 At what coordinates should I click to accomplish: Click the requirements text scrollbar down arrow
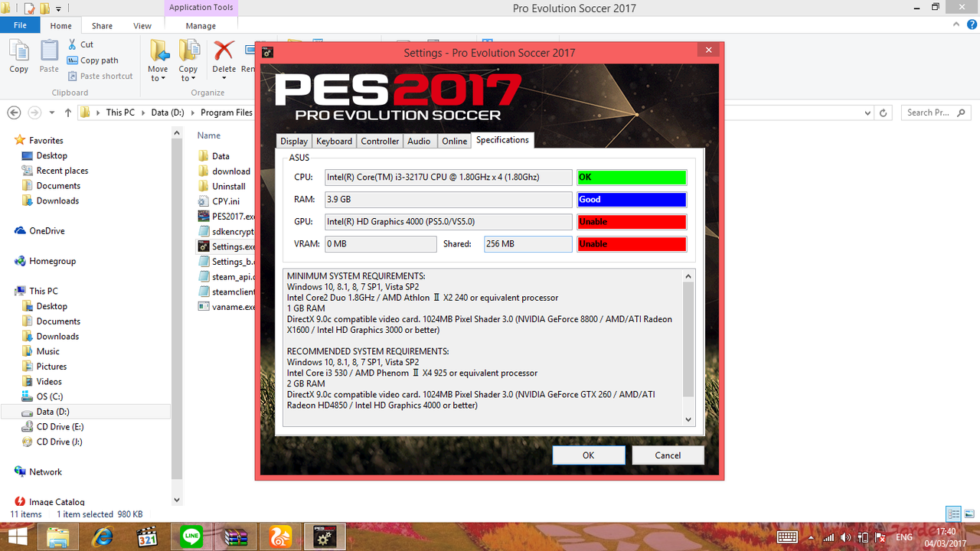pos(688,419)
